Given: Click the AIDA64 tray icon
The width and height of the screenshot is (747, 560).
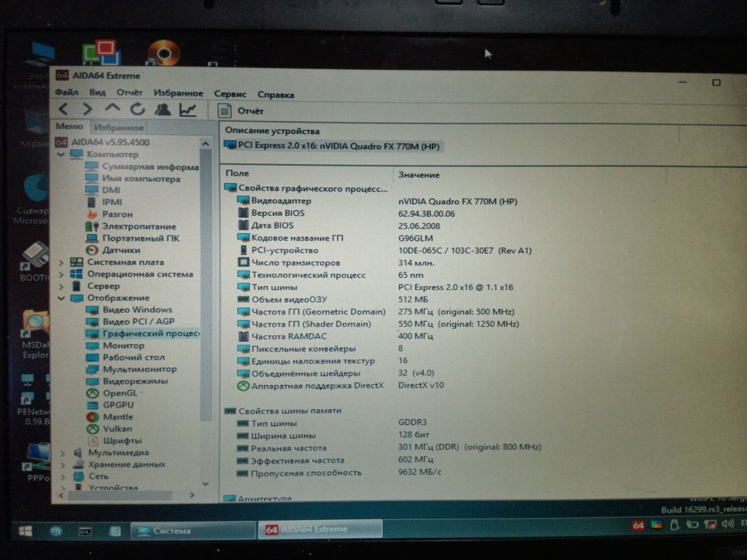Looking at the screenshot, I should point(638,525).
